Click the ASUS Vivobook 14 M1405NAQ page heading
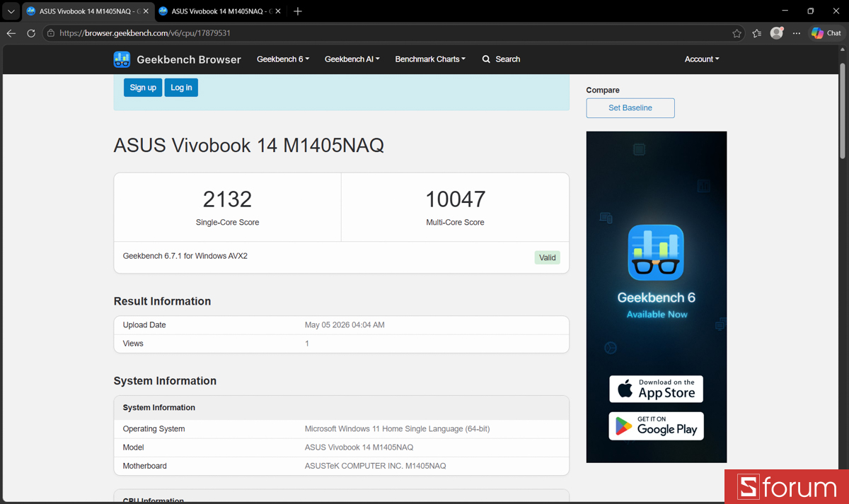Screen dimensions: 849x504 249,146
